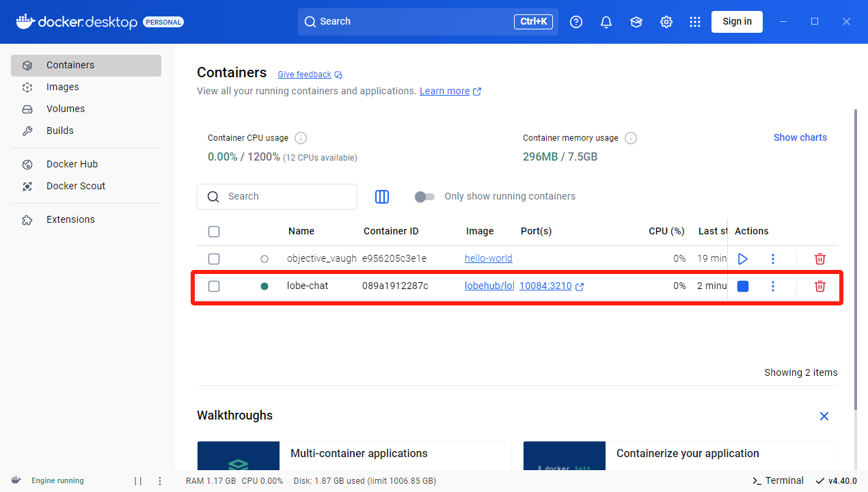868x492 pixels.
Task: Open the hello-world image link
Action: pos(489,259)
